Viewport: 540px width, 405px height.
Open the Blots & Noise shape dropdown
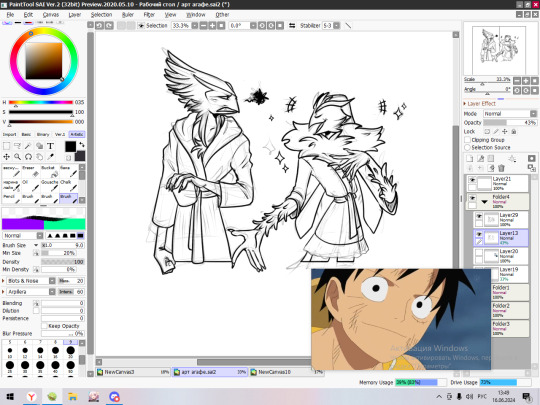point(52,281)
